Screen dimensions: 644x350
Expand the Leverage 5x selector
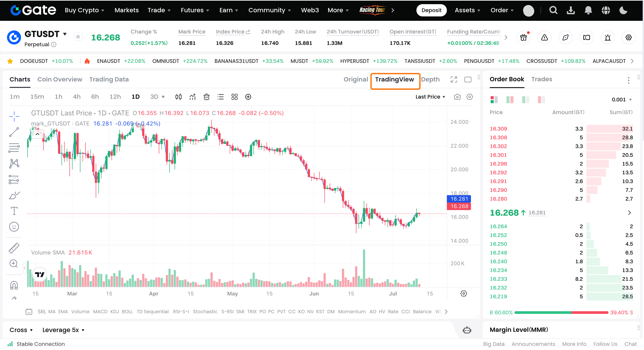[63, 330]
